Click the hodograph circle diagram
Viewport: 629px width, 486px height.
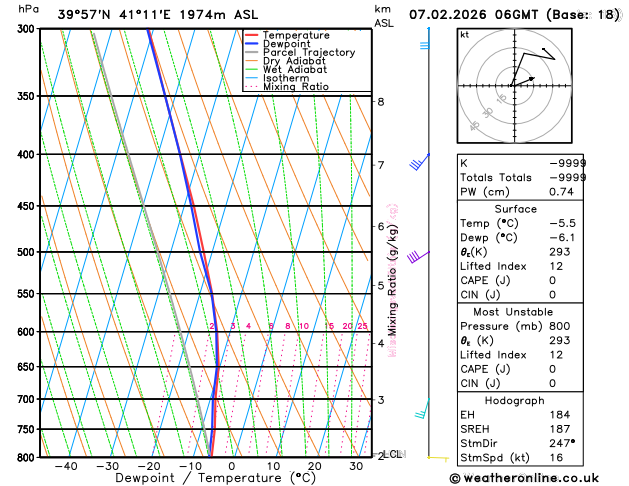[514, 86]
